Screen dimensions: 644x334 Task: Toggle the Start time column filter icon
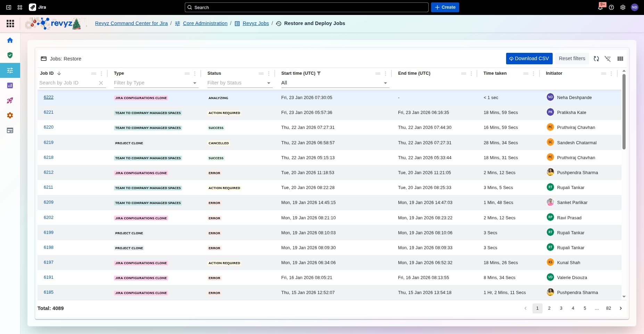click(x=319, y=73)
